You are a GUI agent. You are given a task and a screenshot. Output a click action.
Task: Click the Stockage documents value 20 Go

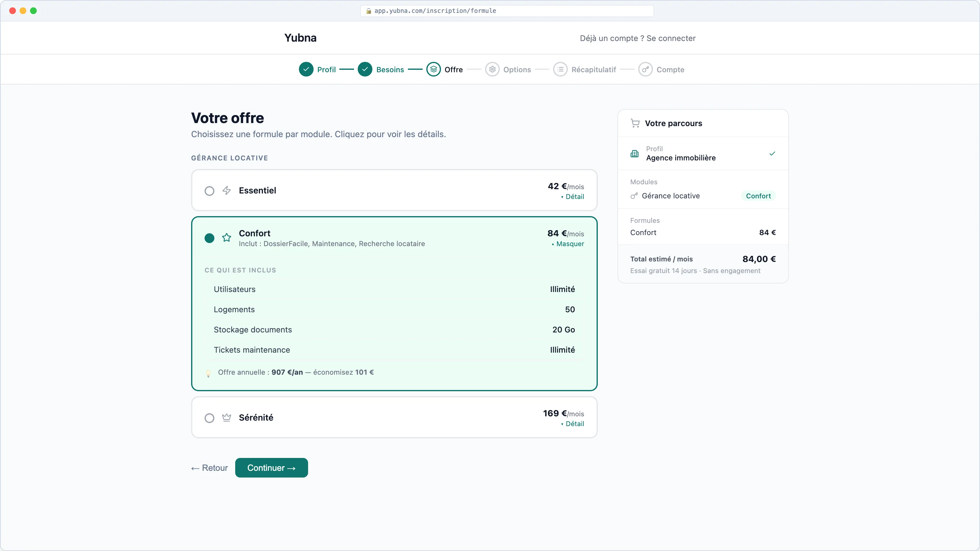tap(563, 329)
